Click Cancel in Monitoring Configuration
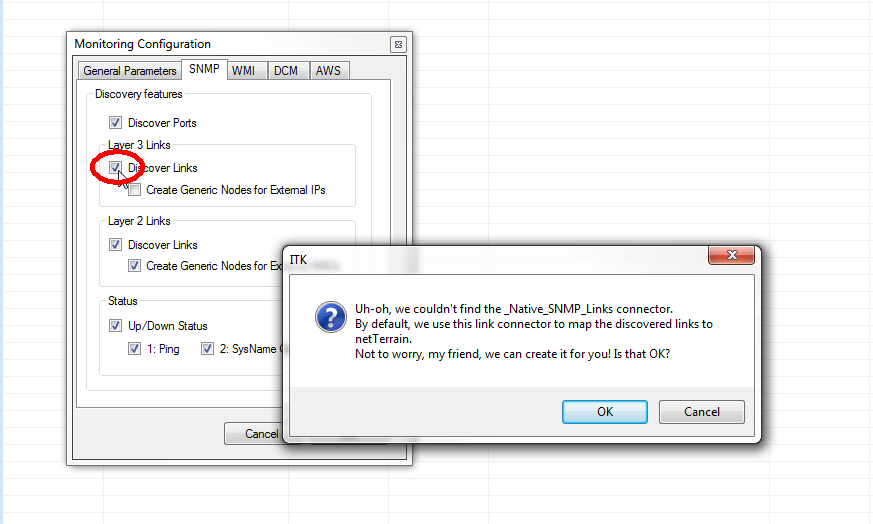Viewport: 873px width, 524px height. click(254, 434)
